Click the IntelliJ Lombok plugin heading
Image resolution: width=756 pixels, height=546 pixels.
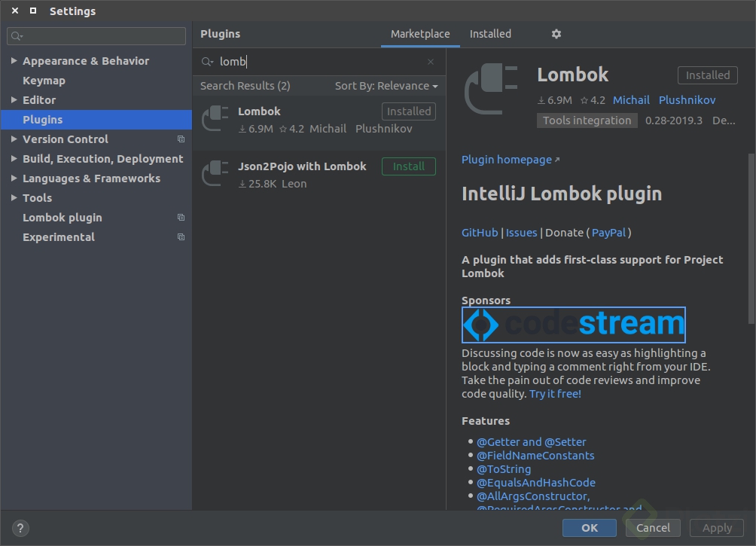tap(562, 194)
